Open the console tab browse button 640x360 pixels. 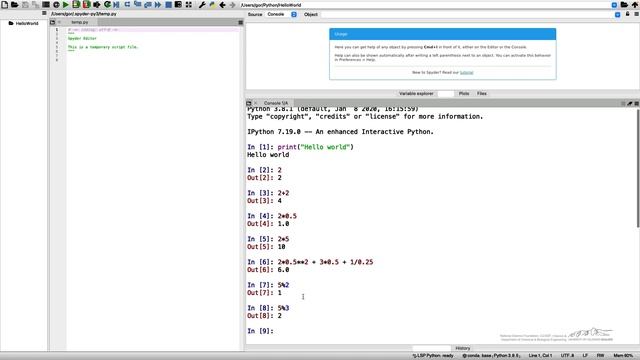pyautogui.click(x=249, y=103)
